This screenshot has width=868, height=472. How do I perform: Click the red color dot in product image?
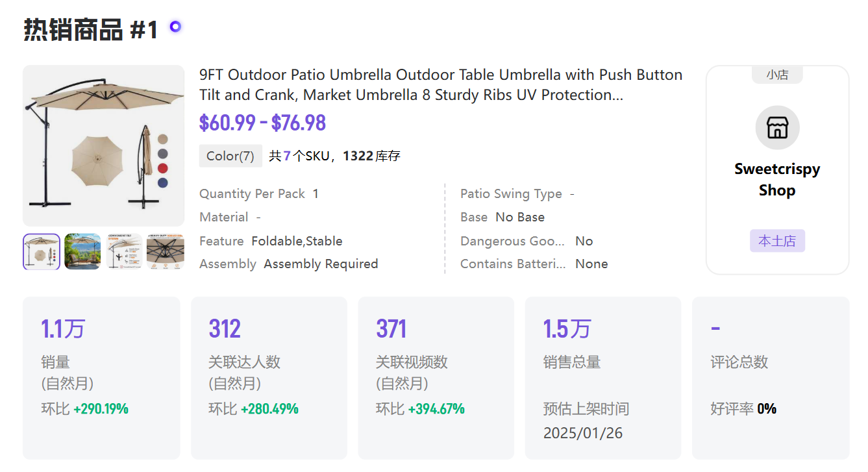point(162,168)
